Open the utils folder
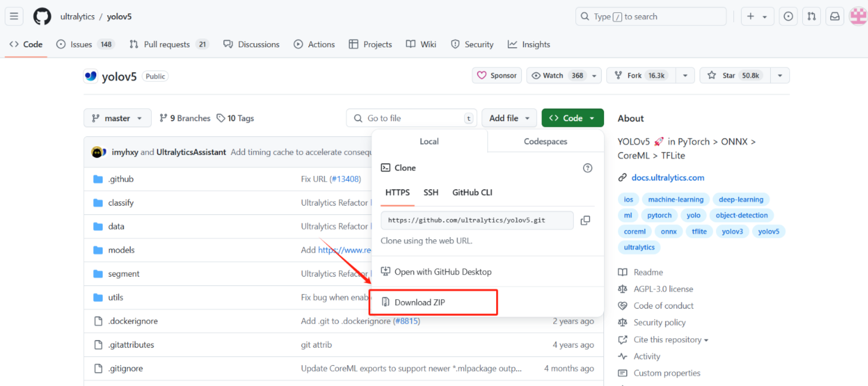 115,298
